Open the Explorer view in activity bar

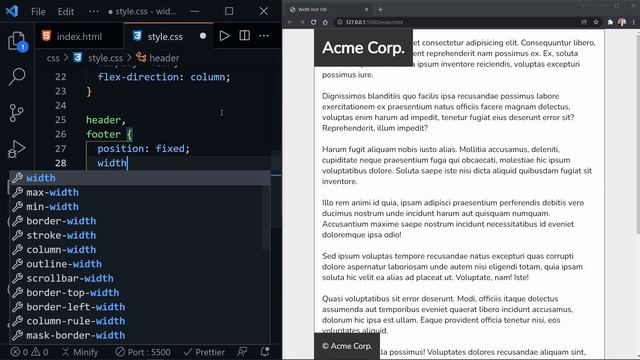coord(17,42)
